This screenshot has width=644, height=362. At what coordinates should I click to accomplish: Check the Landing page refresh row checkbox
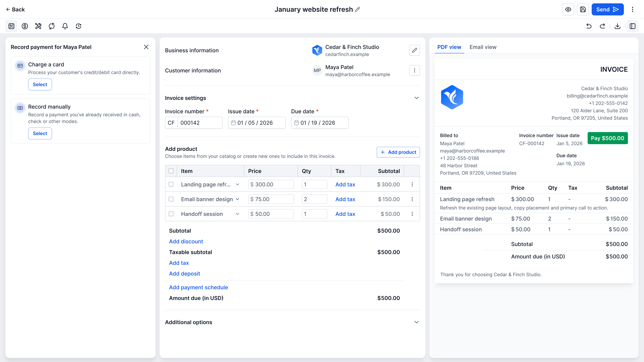(x=171, y=184)
